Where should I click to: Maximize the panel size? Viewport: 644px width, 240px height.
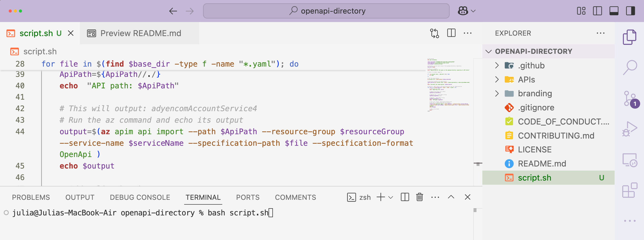click(x=451, y=197)
